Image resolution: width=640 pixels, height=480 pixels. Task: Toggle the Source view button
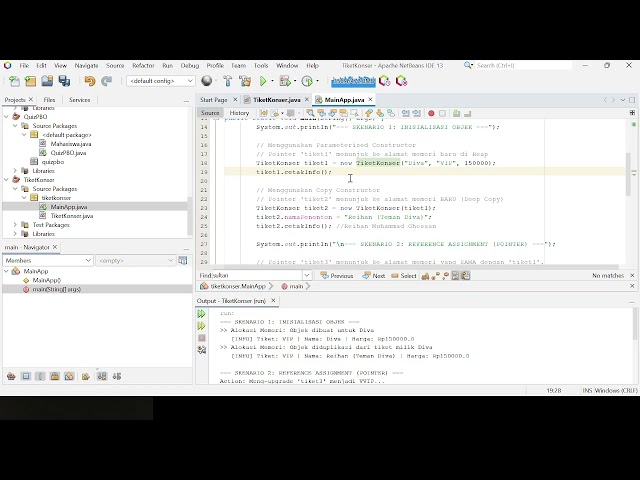click(x=210, y=113)
